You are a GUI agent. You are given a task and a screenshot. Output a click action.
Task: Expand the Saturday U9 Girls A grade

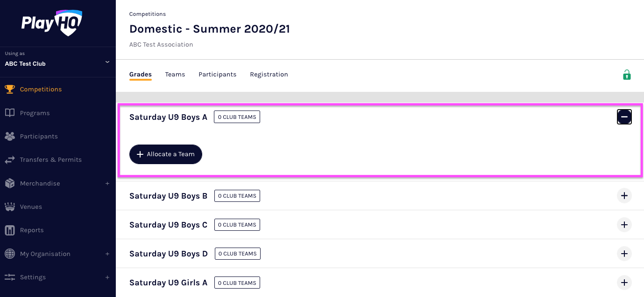click(x=624, y=283)
